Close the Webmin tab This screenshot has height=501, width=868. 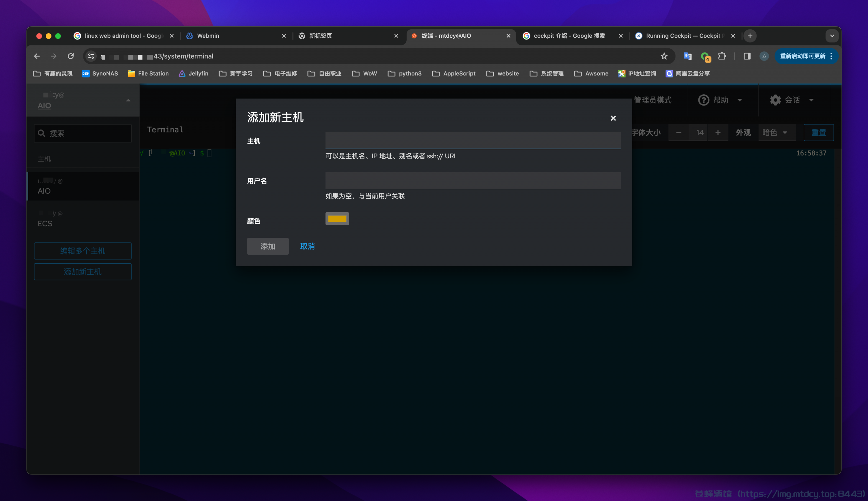click(284, 36)
